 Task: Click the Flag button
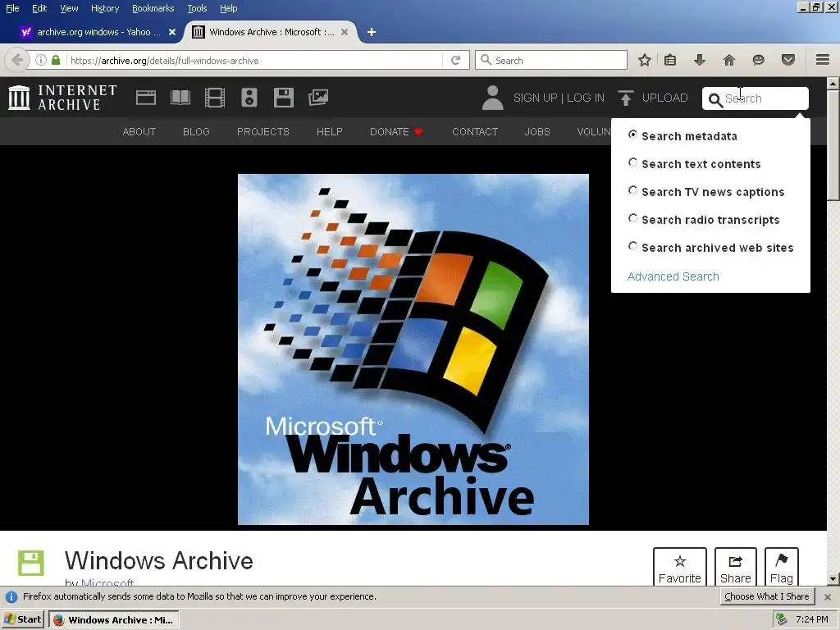(x=782, y=568)
